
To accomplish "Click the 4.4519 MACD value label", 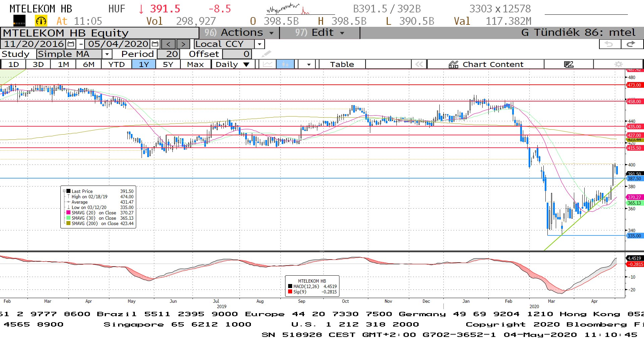I will [x=635, y=258].
